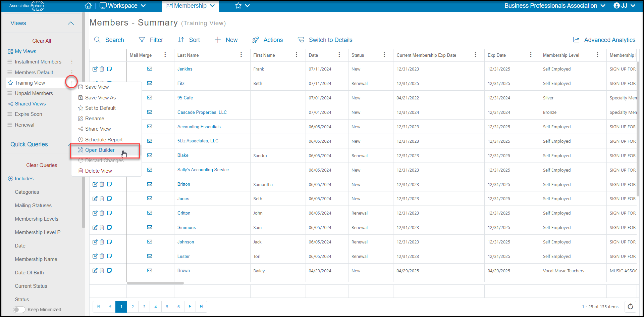Refresh the members grid
This screenshot has height=317, width=644.
point(630,307)
